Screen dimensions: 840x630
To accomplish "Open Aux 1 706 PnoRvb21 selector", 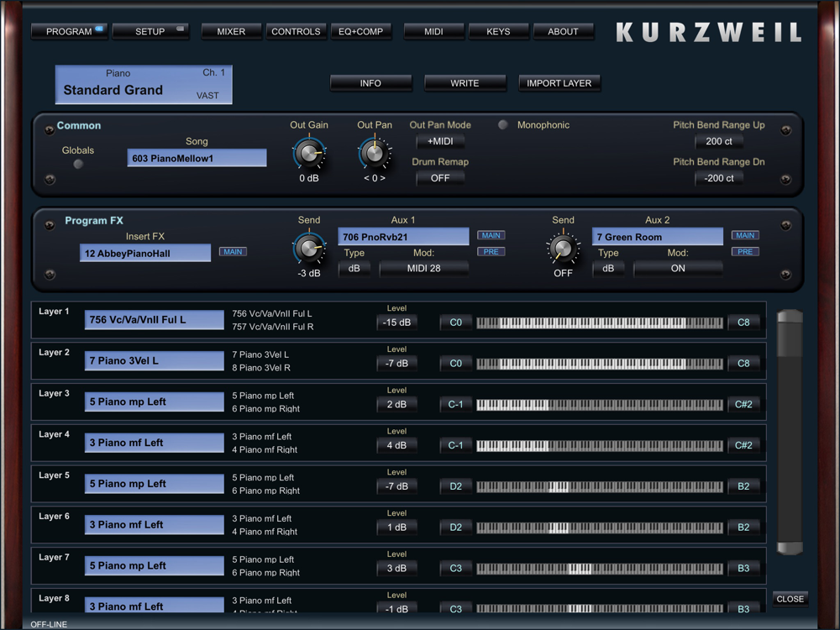I will coord(403,237).
